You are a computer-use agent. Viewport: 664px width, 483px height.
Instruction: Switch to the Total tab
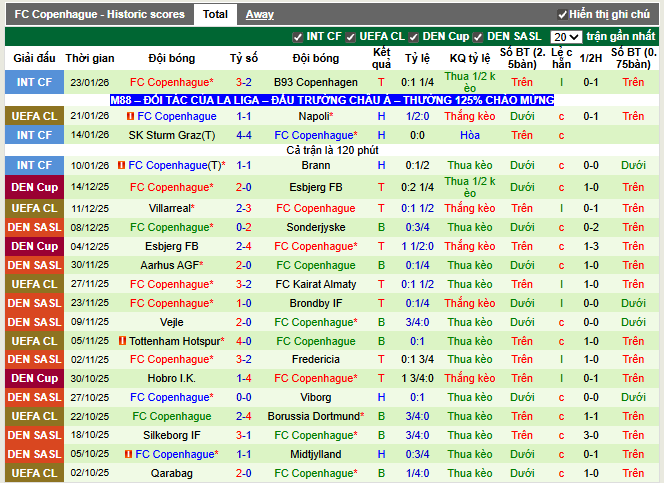click(215, 14)
